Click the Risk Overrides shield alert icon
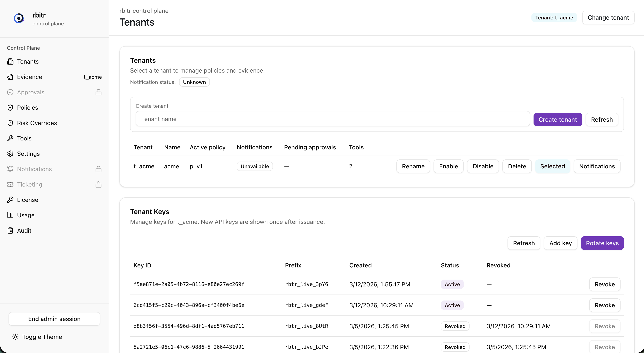The width and height of the screenshot is (644, 353). [10, 123]
